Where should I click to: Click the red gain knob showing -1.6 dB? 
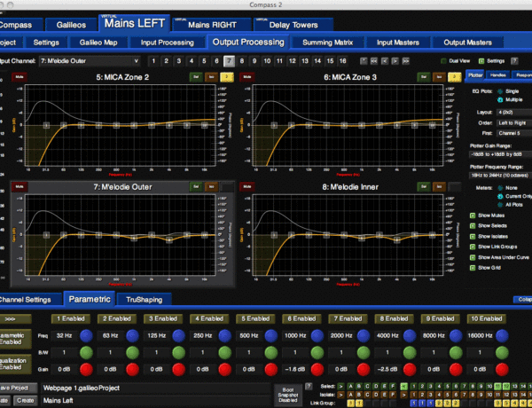(318, 368)
